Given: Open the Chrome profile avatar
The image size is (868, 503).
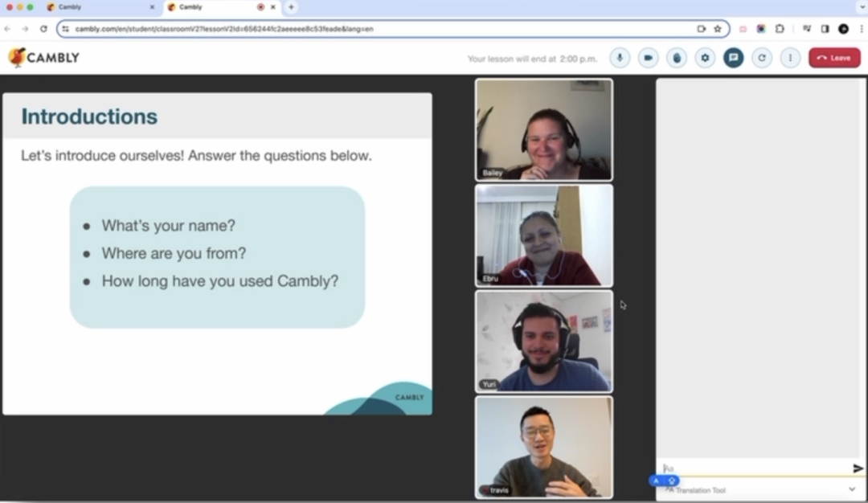Looking at the screenshot, I should click(843, 29).
